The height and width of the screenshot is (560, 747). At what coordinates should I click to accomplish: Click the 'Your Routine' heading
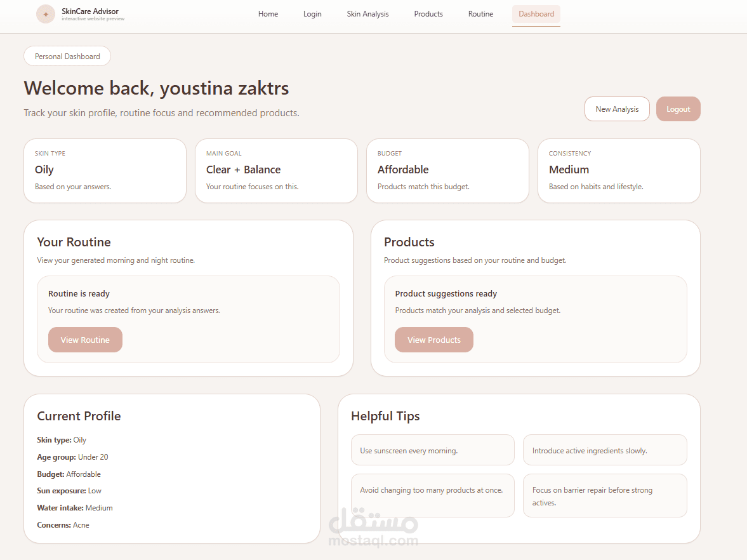(x=74, y=242)
